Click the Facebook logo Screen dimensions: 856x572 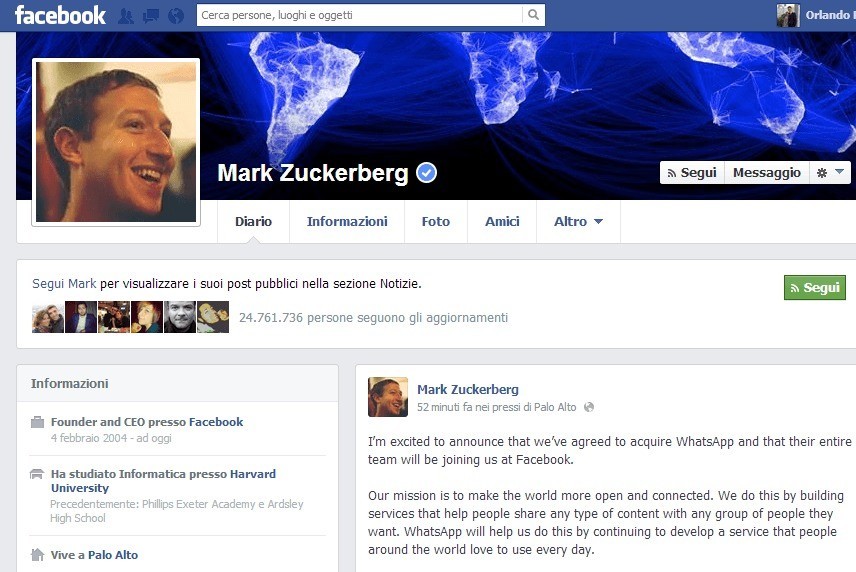[x=60, y=15]
